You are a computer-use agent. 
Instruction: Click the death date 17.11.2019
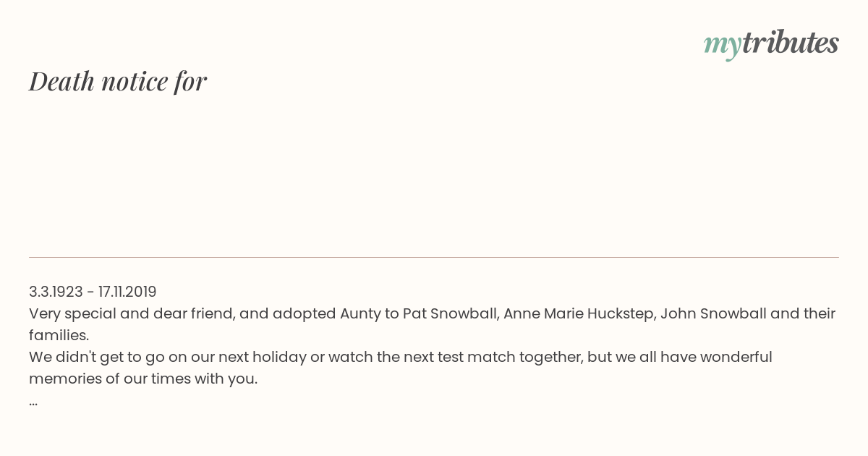[127, 292]
